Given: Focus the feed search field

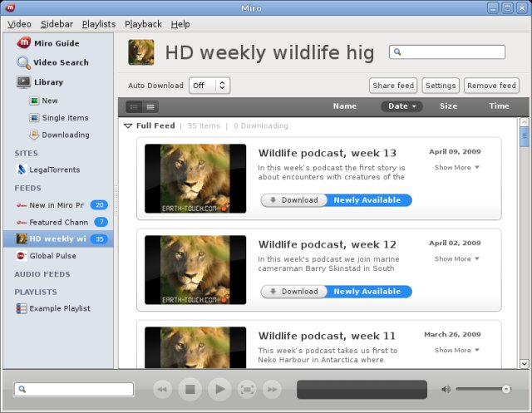Looking at the screenshot, I should pyautogui.click(x=447, y=52).
